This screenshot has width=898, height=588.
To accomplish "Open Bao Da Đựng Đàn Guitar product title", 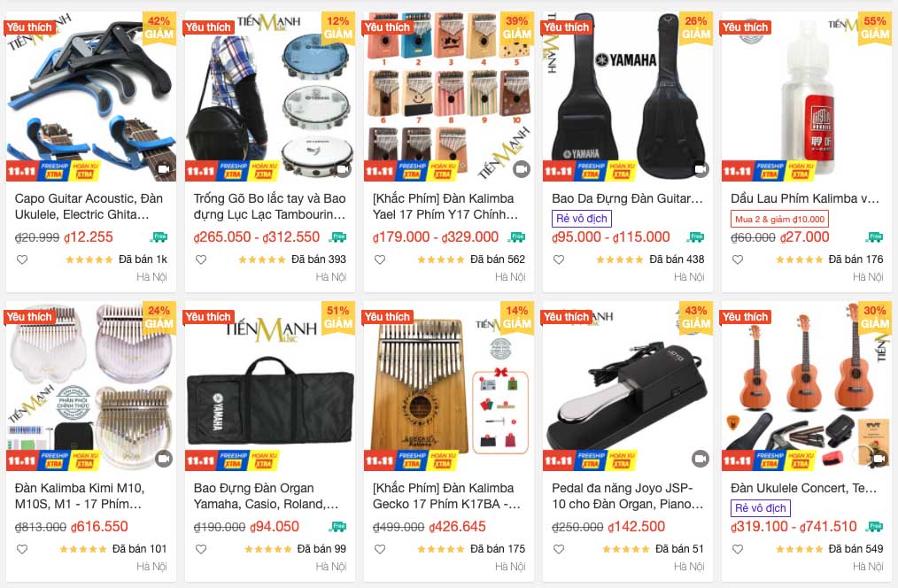I will [x=627, y=198].
